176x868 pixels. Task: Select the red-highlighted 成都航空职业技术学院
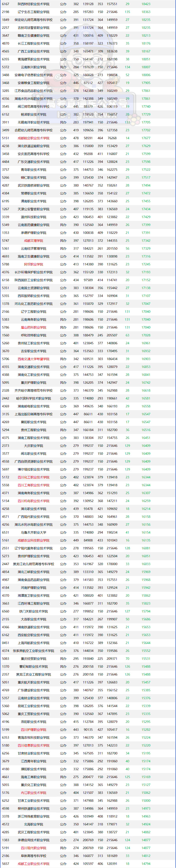coord(33,138)
